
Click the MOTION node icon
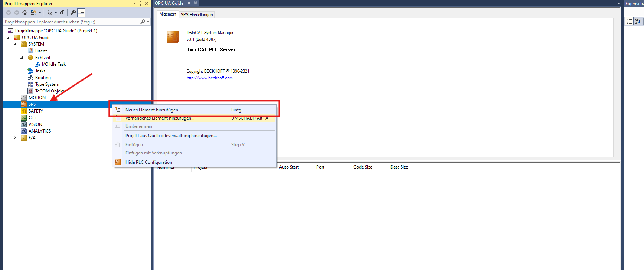[x=24, y=98]
